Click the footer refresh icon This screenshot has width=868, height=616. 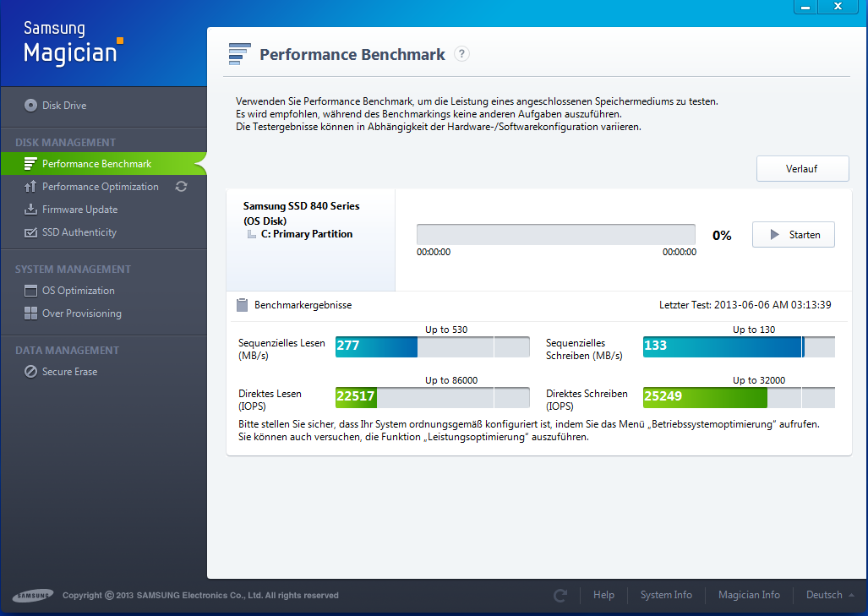pos(560,596)
